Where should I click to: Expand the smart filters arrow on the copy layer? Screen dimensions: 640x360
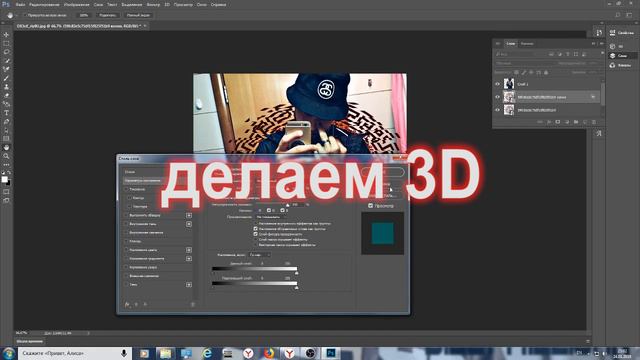[x=593, y=97]
